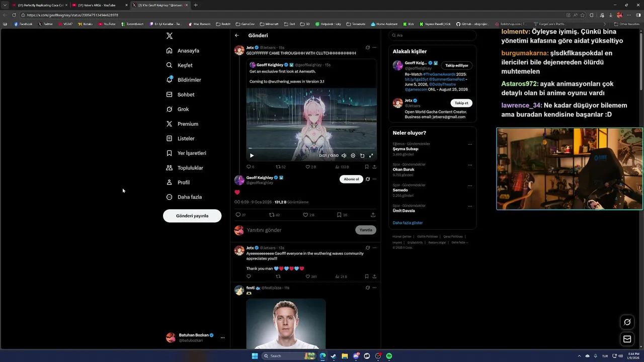
Task: Enter video fullscreen mode
Action: coord(371,155)
